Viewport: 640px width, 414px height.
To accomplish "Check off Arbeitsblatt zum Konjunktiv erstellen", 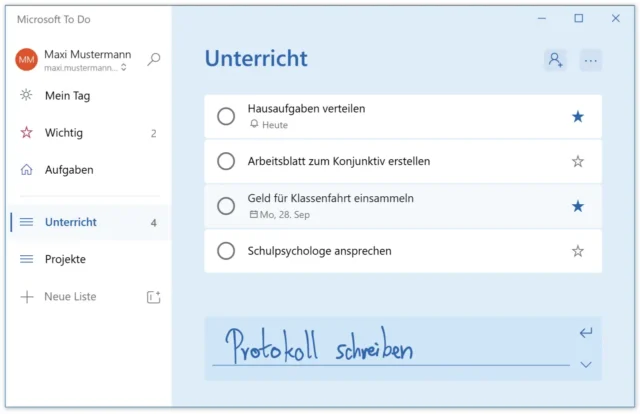I will 226,161.
